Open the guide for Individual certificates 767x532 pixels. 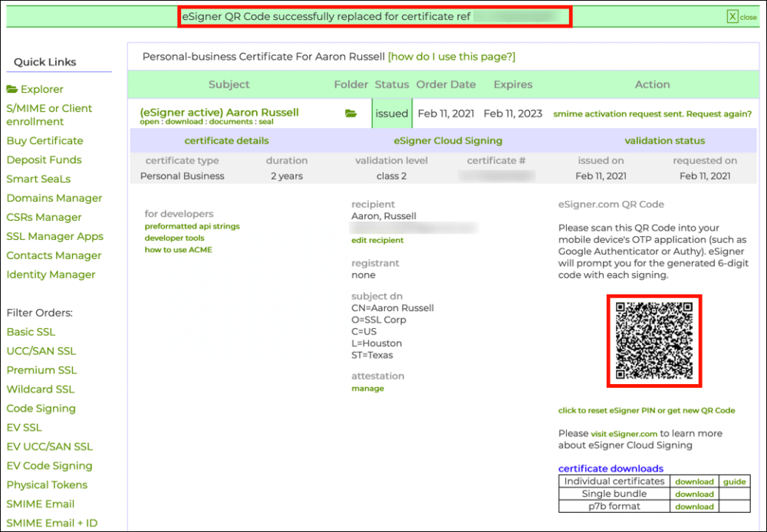pyautogui.click(x=734, y=481)
